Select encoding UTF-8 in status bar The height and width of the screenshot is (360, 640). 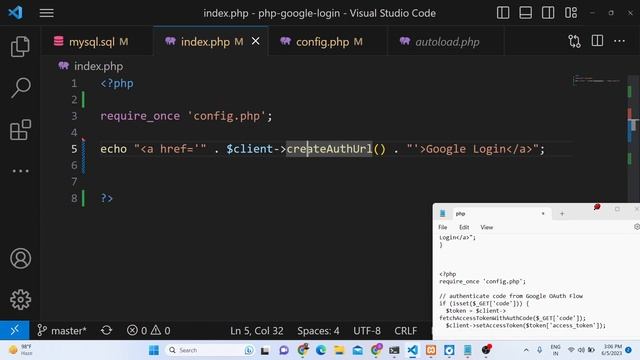(x=367, y=331)
